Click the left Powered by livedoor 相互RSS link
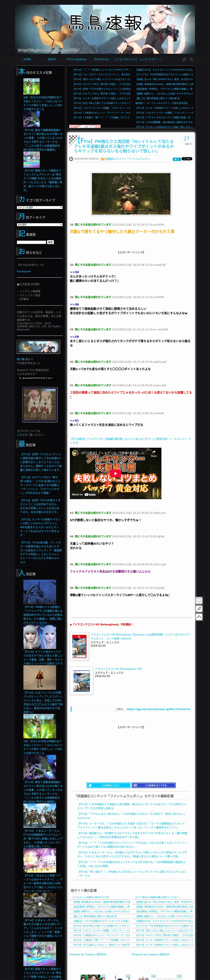The image size is (210, 980). pos(88,954)
